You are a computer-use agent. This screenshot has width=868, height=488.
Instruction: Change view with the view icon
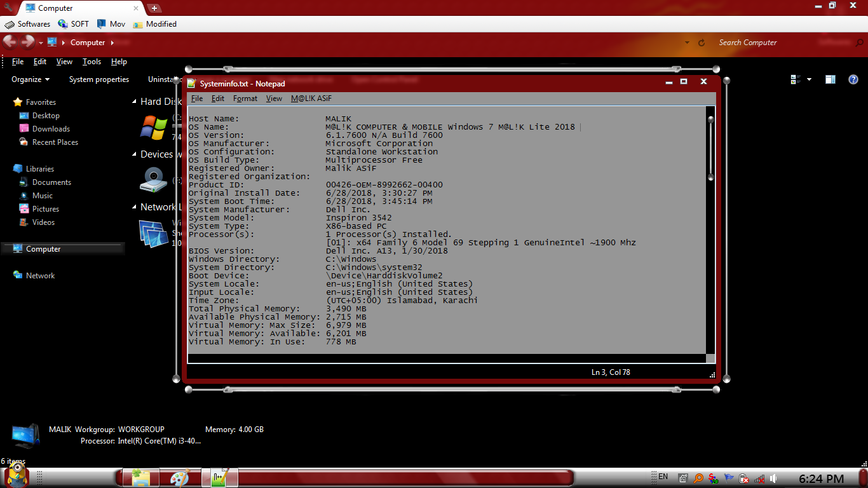(x=796, y=79)
